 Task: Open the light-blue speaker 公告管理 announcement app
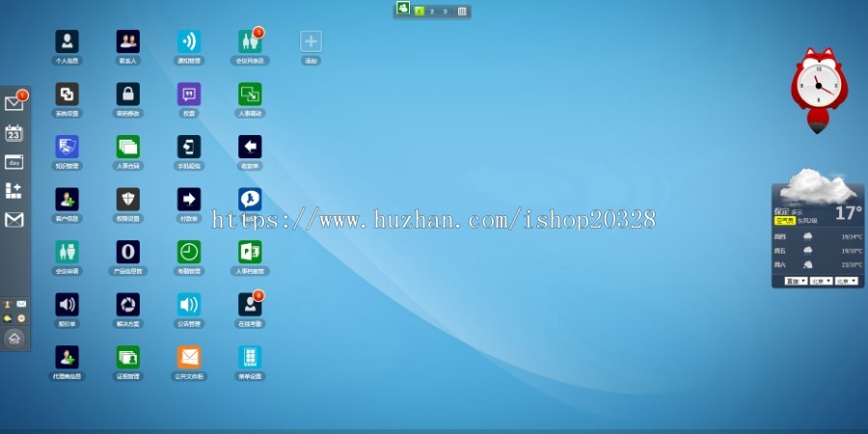189,305
